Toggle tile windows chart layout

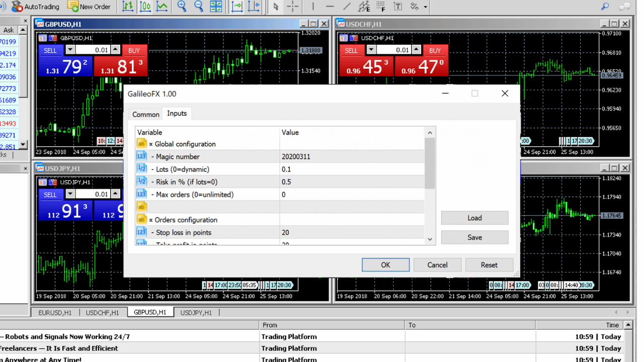tap(216, 7)
